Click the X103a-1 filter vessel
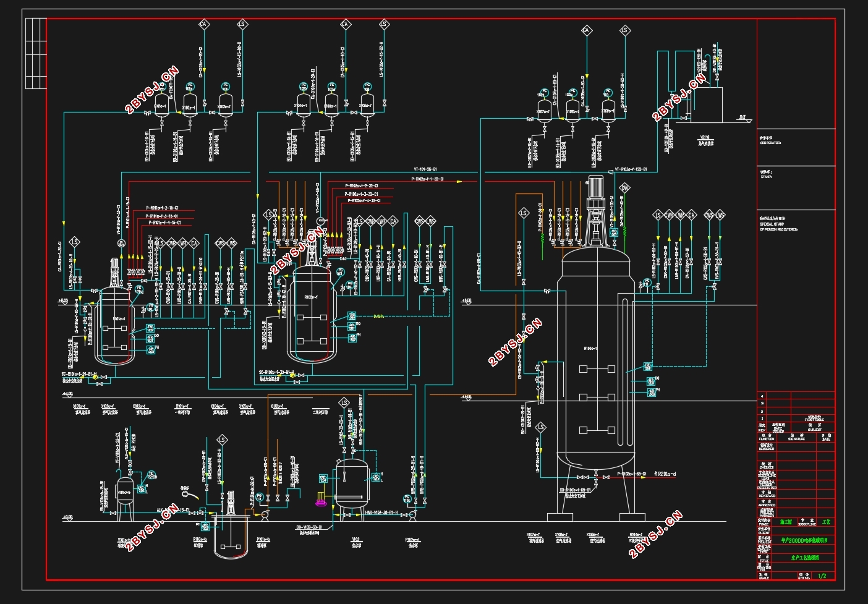868x604 pixels. tap(225, 106)
